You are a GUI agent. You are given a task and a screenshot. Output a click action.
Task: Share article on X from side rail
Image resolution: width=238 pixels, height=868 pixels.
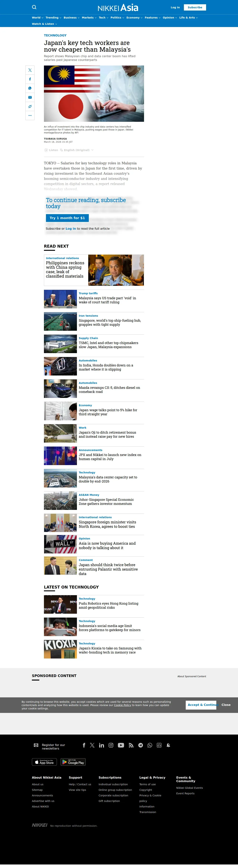pos(30,70)
